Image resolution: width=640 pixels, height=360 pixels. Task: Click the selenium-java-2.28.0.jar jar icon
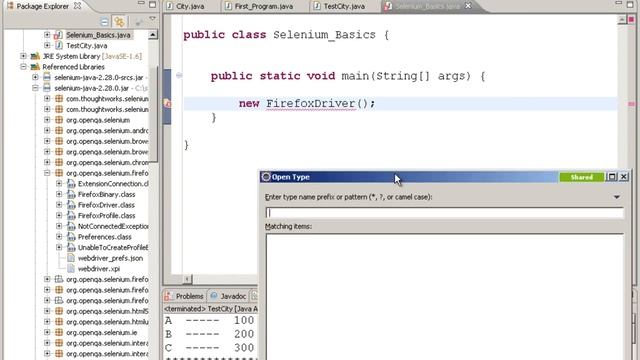click(47, 88)
